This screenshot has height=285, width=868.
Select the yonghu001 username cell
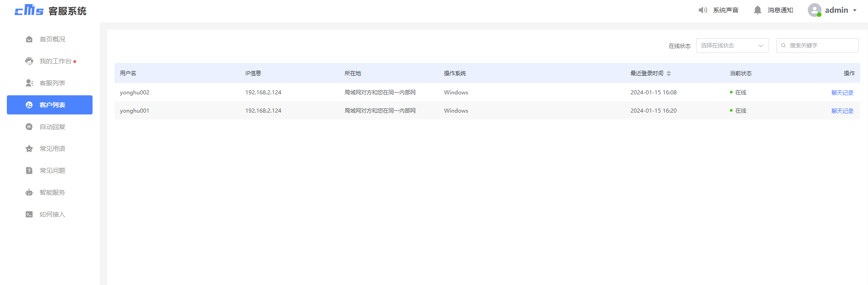coord(134,111)
